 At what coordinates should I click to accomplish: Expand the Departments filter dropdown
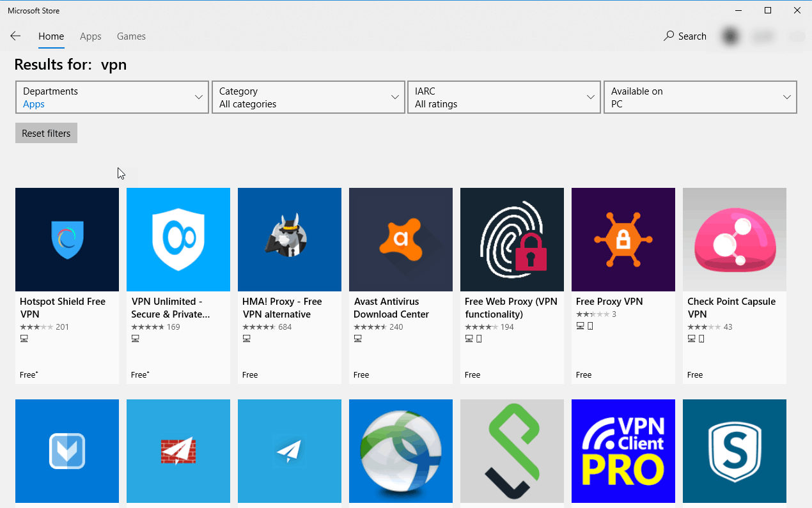pyautogui.click(x=112, y=97)
